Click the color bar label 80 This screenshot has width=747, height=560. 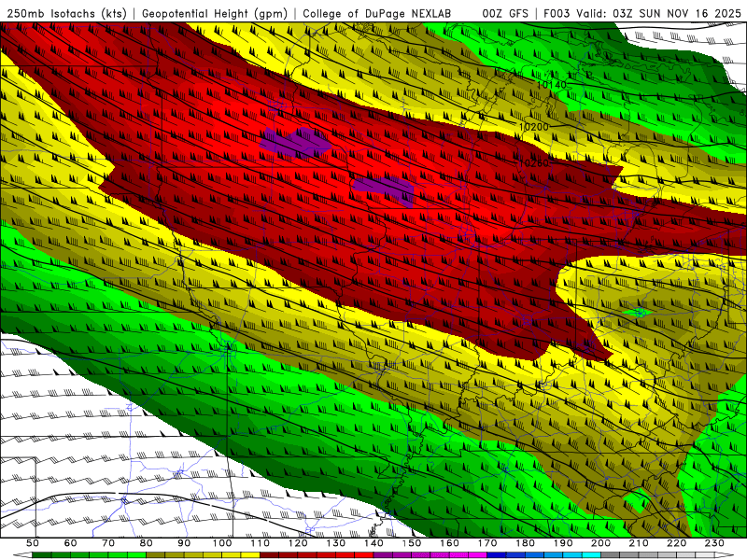(x=147, y=543)
